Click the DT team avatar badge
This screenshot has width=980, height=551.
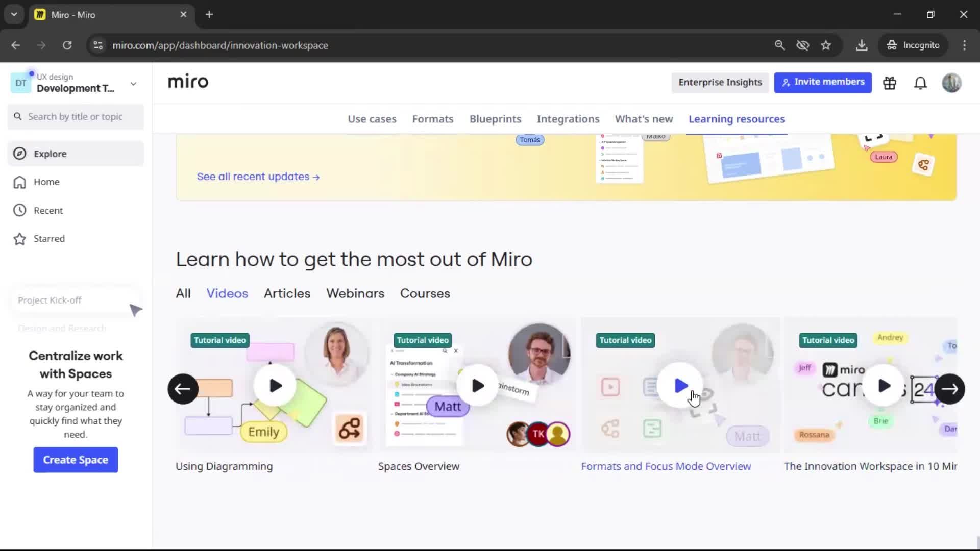tap(21, 83)
